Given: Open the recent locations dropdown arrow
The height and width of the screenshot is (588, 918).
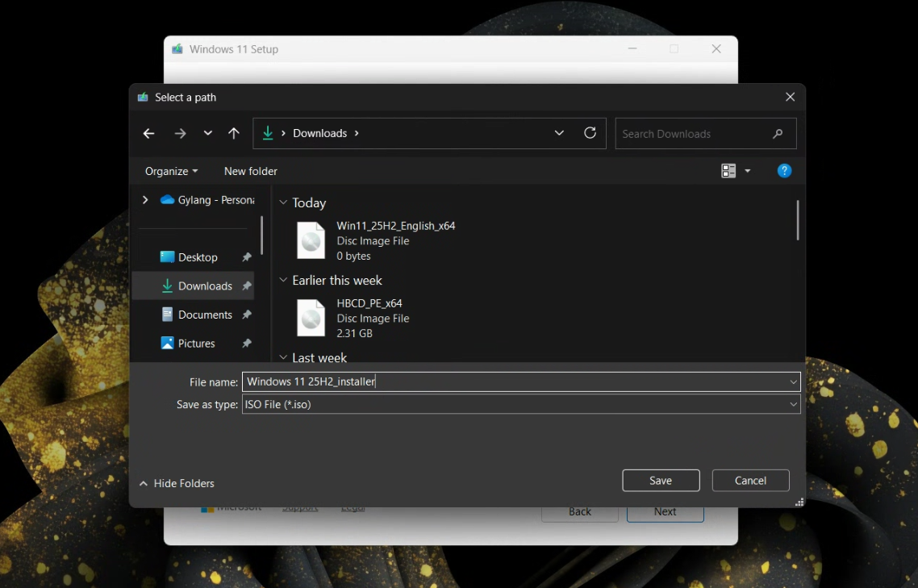Looking at the screenshot, I should [x=207, y=134].
